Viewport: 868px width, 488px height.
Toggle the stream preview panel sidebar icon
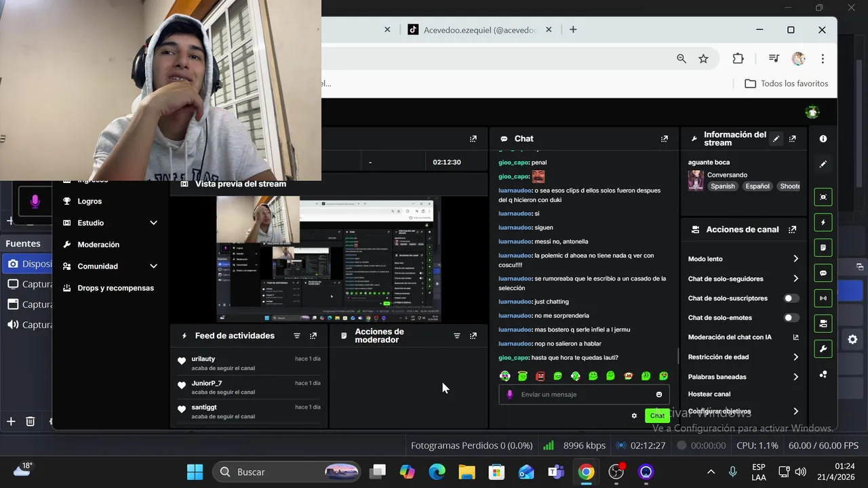coord(823,197)
